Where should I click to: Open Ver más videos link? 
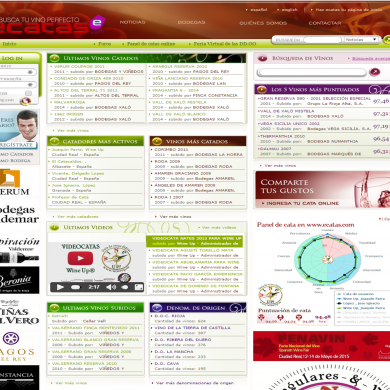coord(219,227)
